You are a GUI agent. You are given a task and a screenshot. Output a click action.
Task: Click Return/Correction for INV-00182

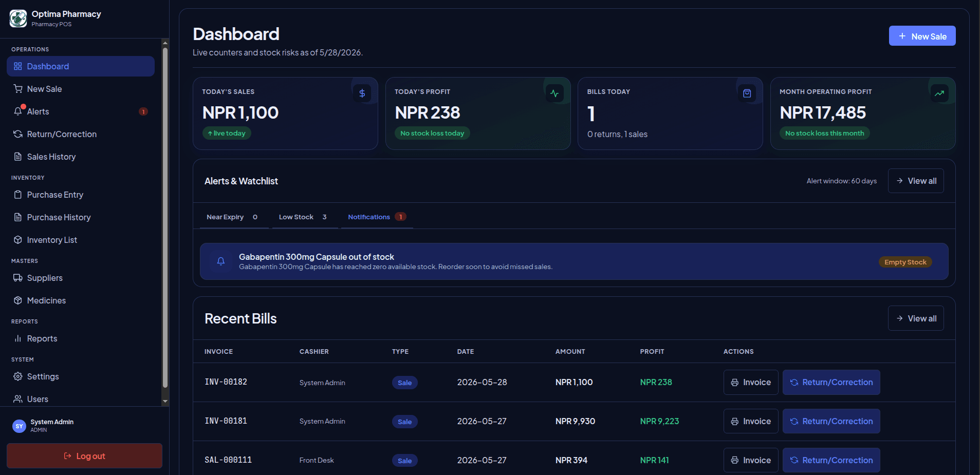[831, 382]
